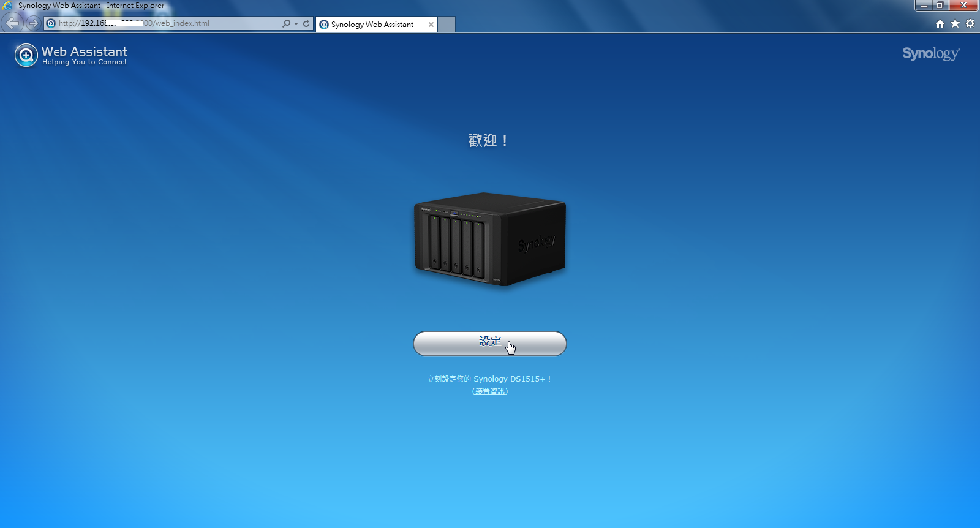Click the DS1515+ NAS device image
980x528 pixels.
[x=490, y=239]
